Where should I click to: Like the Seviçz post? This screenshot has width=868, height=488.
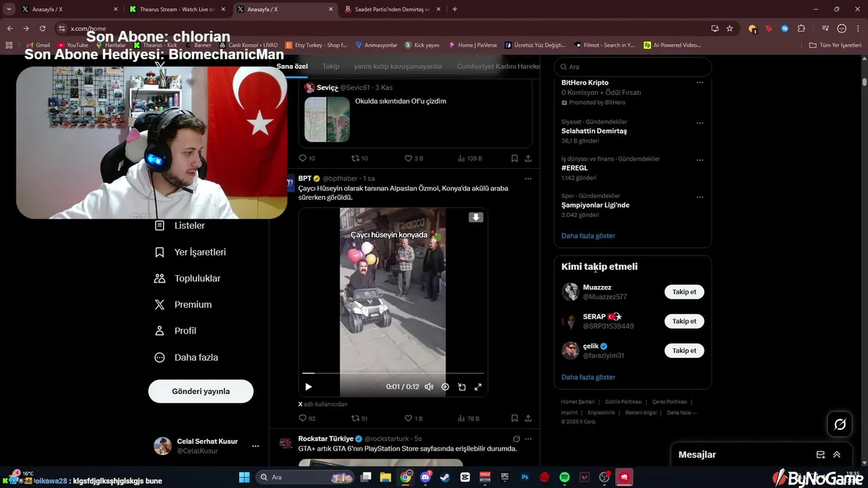(x=408, y=158)
